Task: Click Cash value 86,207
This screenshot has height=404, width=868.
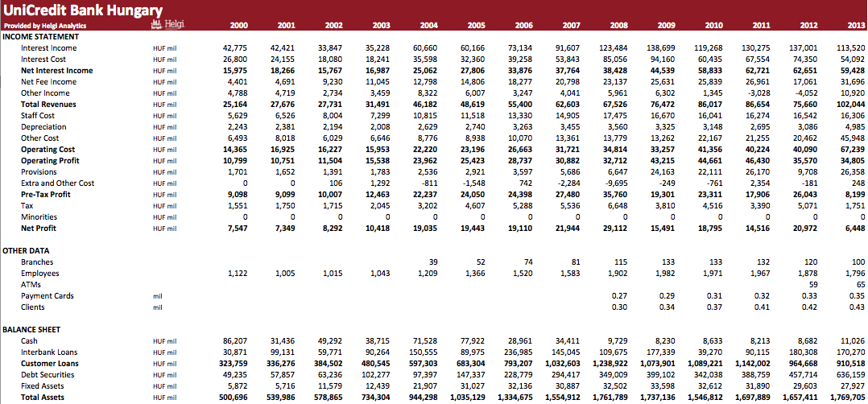Action: 235,341
